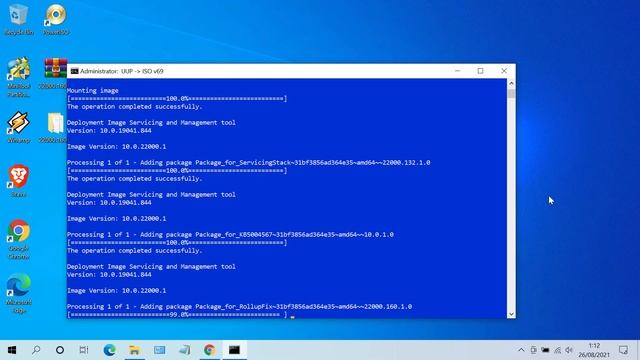Launch the Winamp desktop shortcut
The height and width of the screenshot is (360, 640).
tap(18, 127)
